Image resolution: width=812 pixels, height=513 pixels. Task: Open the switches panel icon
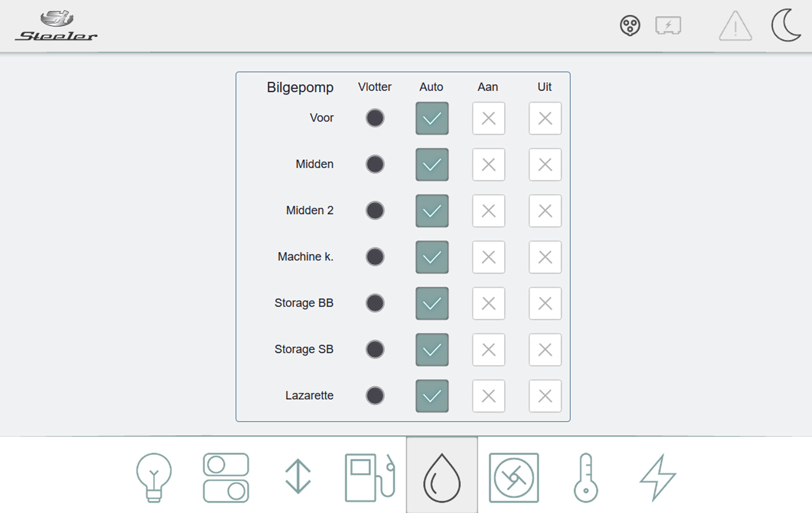[x=226, y=477]
